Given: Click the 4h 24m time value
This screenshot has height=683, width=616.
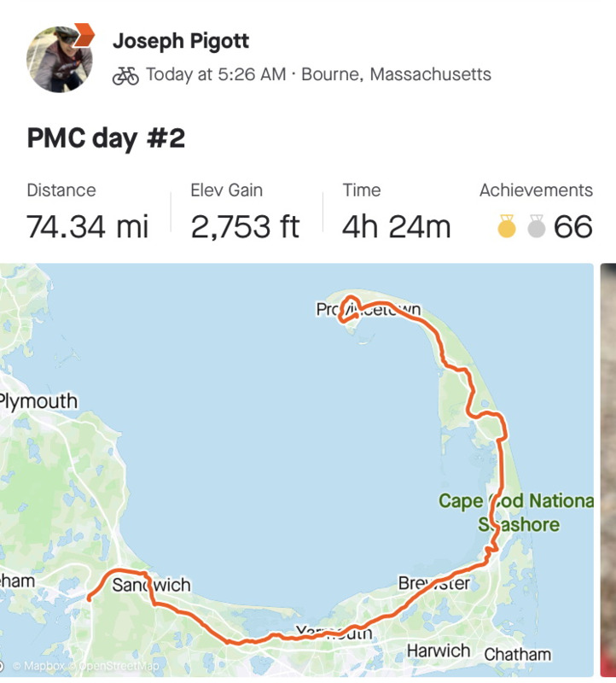Looking at the screenshot, I should 396,226.
